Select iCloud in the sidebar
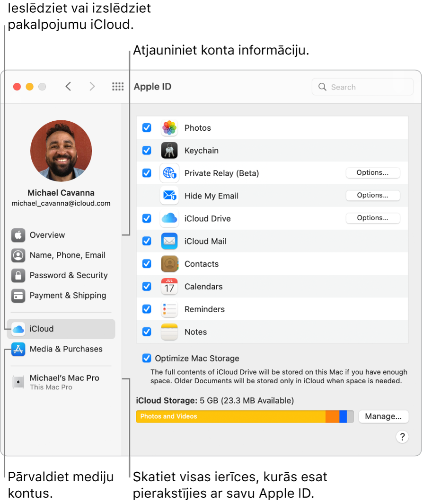Viewport: 423px width, 504px height. click(x=42, y=329)
